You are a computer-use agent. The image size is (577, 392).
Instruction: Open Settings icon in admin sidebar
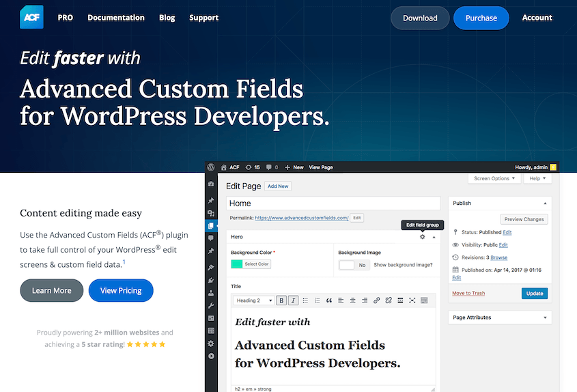coord(211,344)
